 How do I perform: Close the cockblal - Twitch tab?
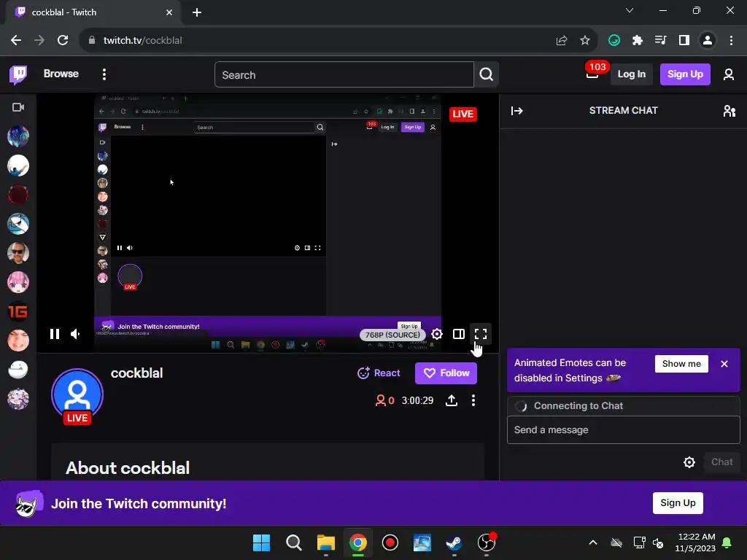coord(169,12)
